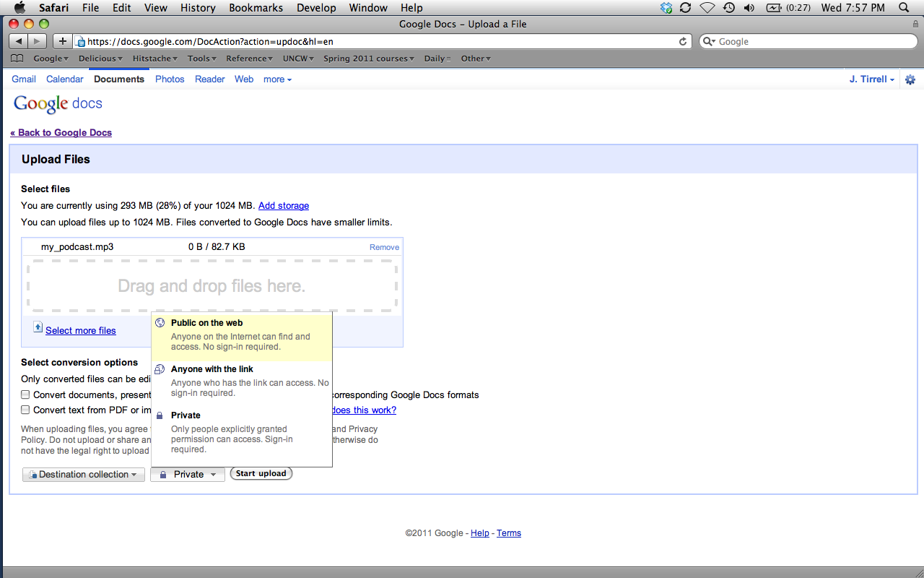Go back with Safari's back arrow

pyautogui.click(x=19, y=41)
